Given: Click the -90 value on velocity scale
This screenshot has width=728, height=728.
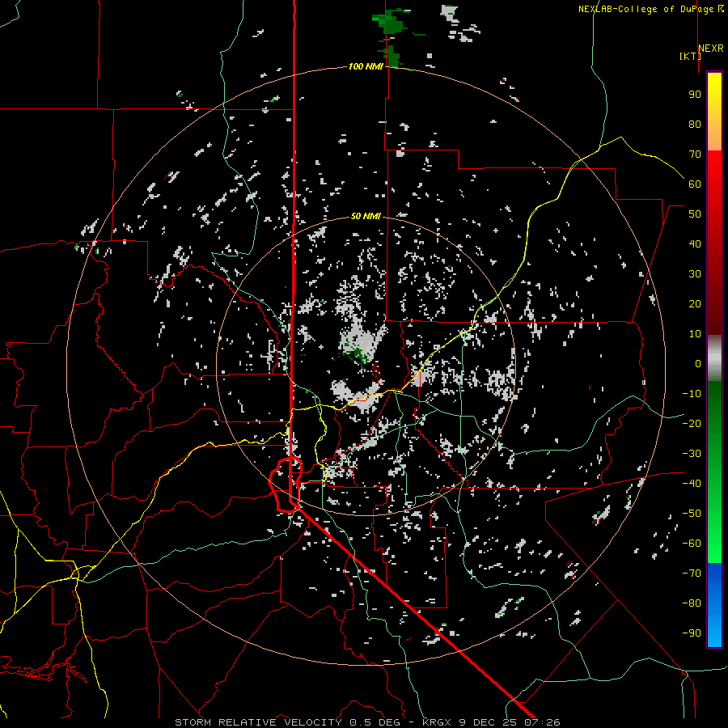Looking at the screenshot, I should (692, 633).
